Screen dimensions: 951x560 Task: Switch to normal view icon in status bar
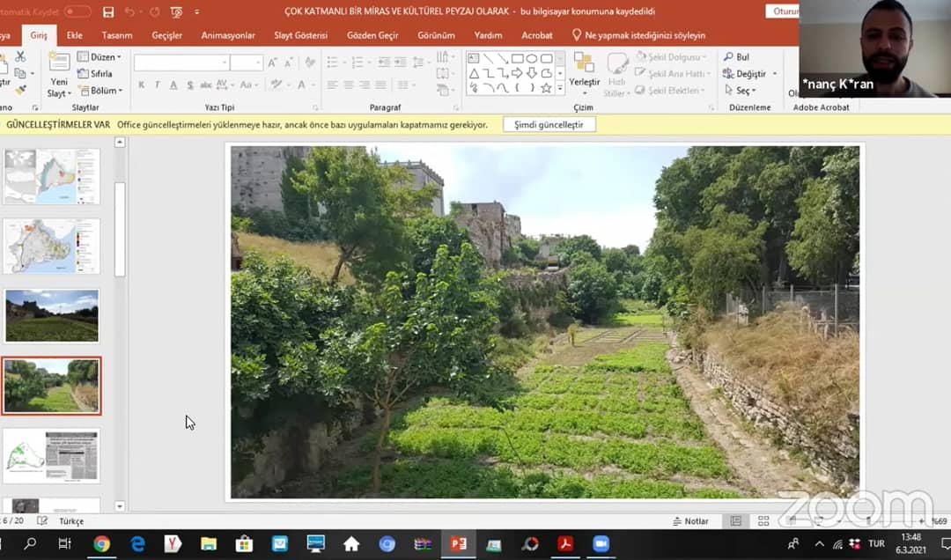coord(735,521)
